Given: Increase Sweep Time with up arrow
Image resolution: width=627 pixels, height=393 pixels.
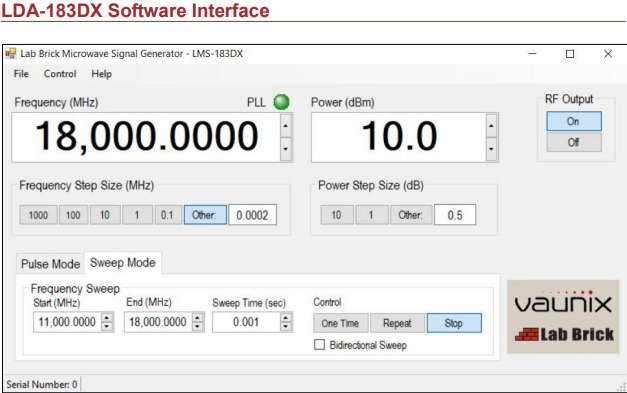Looking at the screenshot, I should 286,318.
